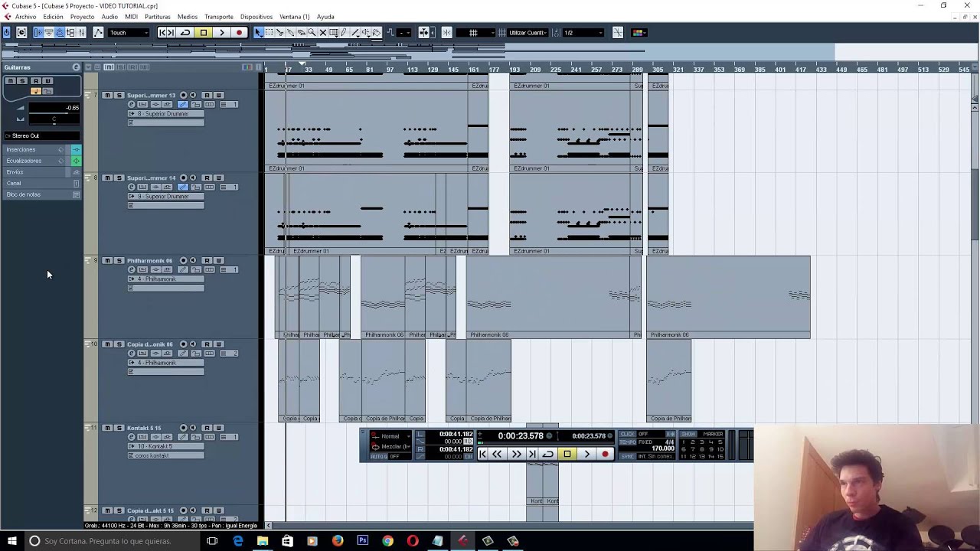Record-enable the Superi...mmer 13 track
The image size is (980, 551).
183,95
